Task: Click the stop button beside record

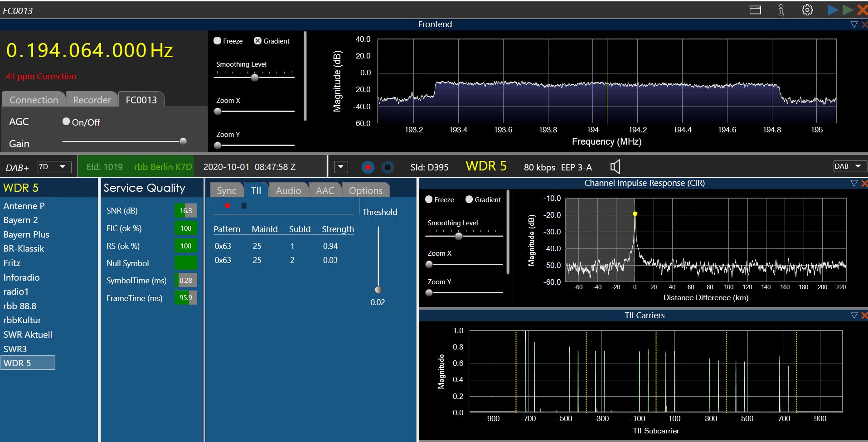Action: [x=388, y=167]
